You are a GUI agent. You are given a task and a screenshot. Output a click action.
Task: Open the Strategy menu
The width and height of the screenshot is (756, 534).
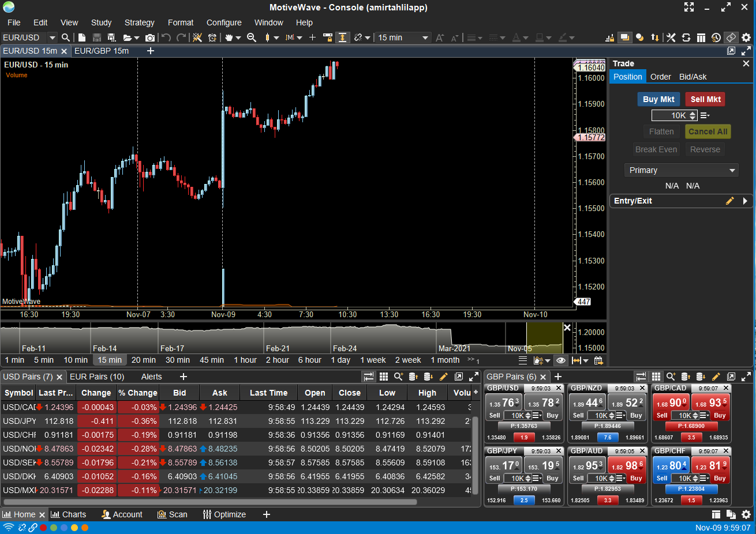tap(140, 22)
